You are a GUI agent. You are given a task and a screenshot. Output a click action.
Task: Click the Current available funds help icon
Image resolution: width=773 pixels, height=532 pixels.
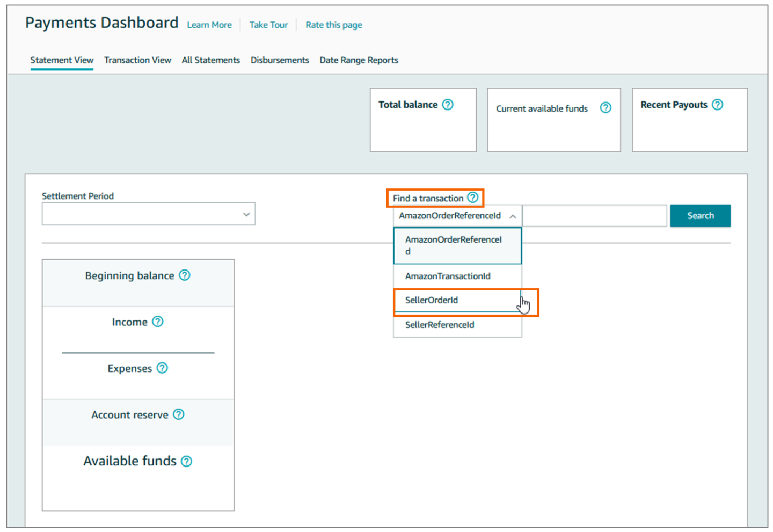[x=606, y=108]
